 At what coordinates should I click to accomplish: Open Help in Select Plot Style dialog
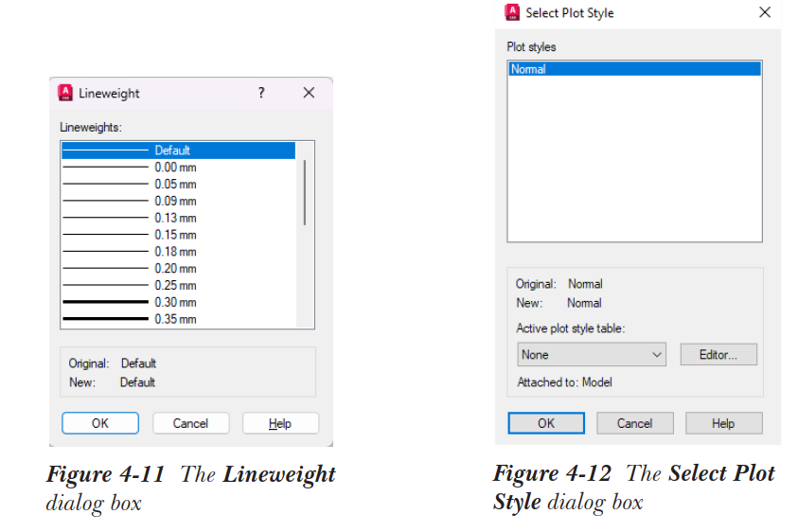(724, 423)
